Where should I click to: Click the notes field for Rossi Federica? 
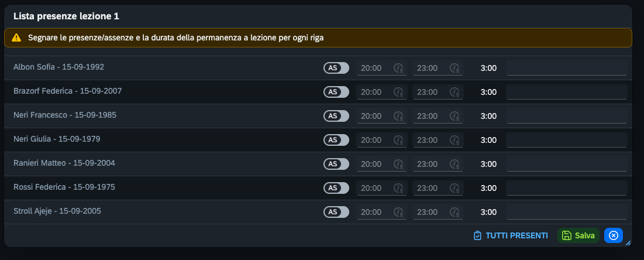pyautogui.click(x=566, y=188)
